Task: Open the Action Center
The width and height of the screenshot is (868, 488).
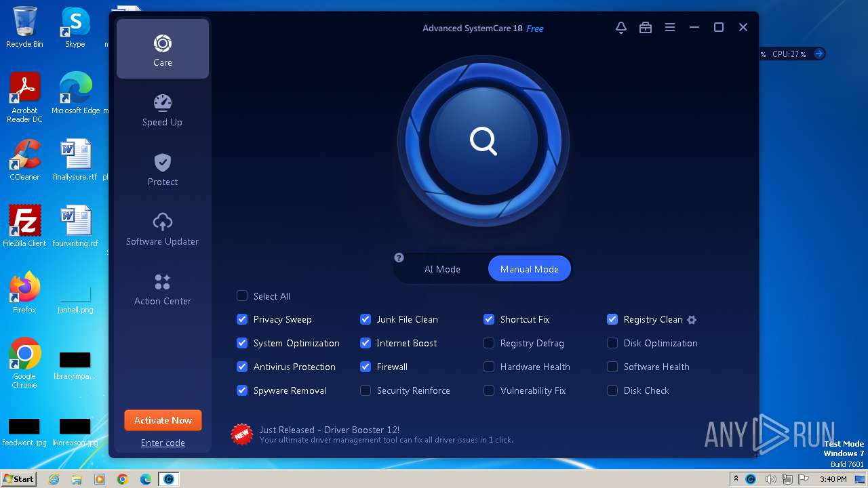Action: click(x=163, y=289)
